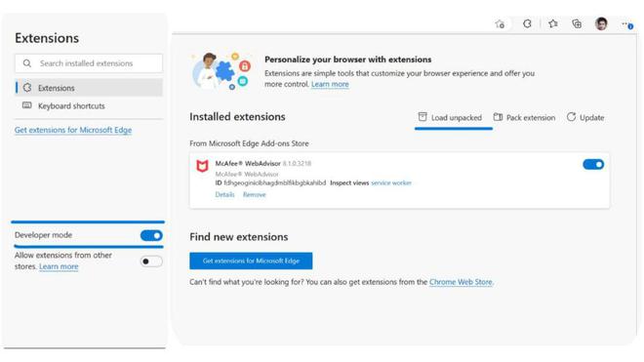
Task: Click the Load unpacked button
Action: tap(450, 117)
